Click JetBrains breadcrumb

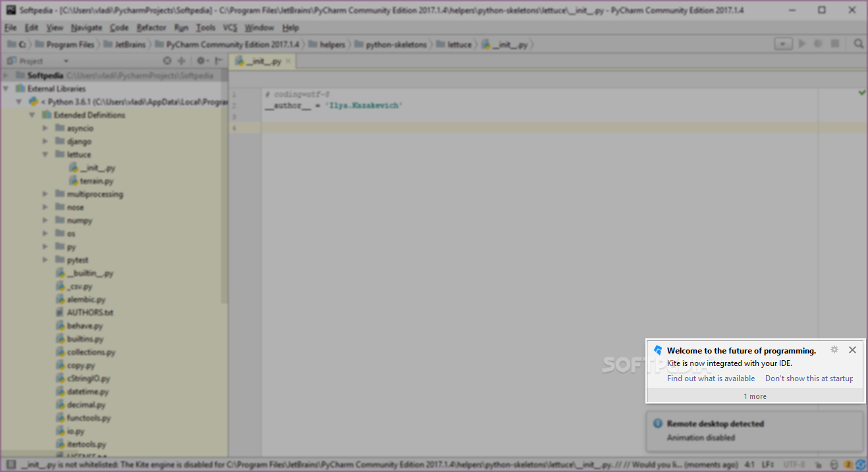click(x=125, y=45)
